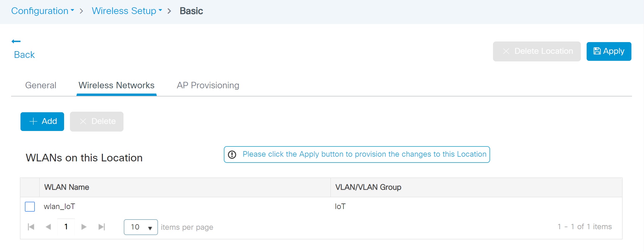
Task: Select the wlan_IoT checkbox
Action: point(30,206)
